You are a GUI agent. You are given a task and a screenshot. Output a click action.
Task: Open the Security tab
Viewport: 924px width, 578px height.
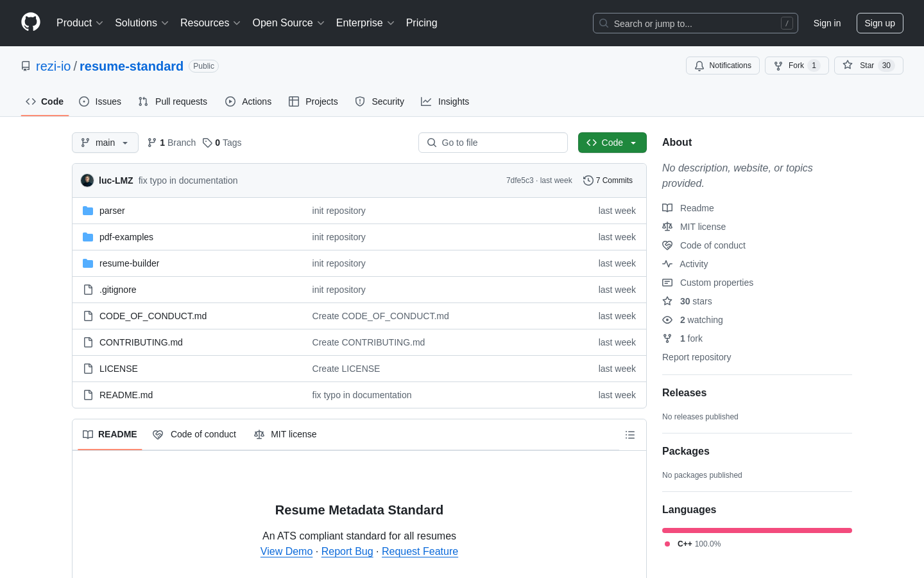pos(380,101)
